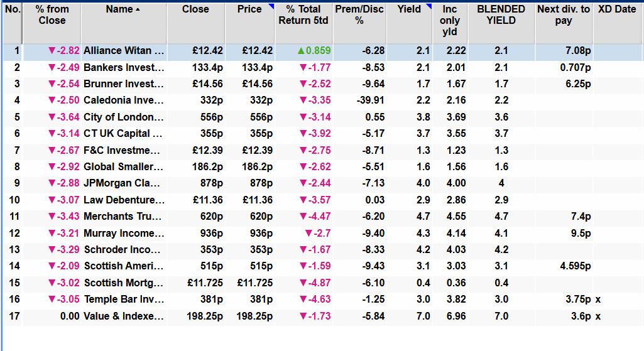Click the blue corner marker on Price header
This screenshot has height=351, width=644.
pos(271,6)
